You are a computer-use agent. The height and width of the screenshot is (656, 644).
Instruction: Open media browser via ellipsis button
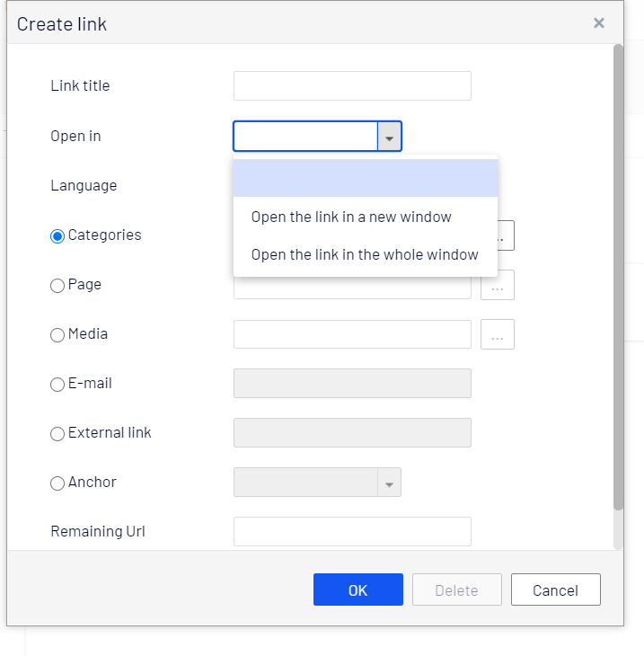click(498, 334)
